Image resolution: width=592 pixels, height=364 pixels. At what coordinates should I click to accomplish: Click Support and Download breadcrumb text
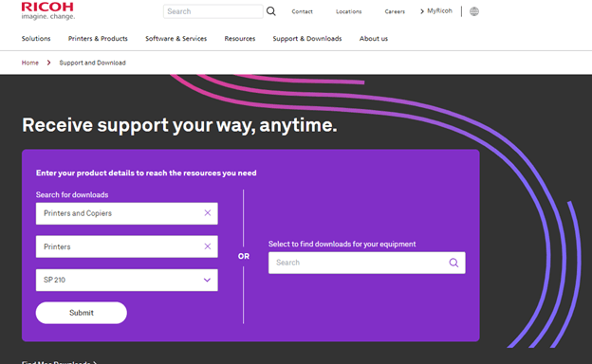[x=93, y=63]
